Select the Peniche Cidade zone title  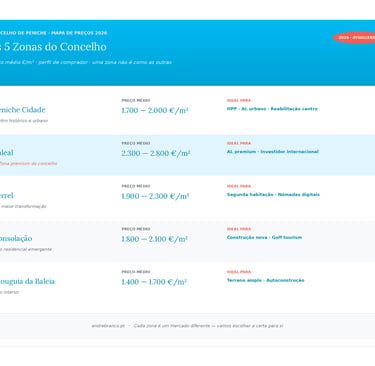[x=22, y=110]
